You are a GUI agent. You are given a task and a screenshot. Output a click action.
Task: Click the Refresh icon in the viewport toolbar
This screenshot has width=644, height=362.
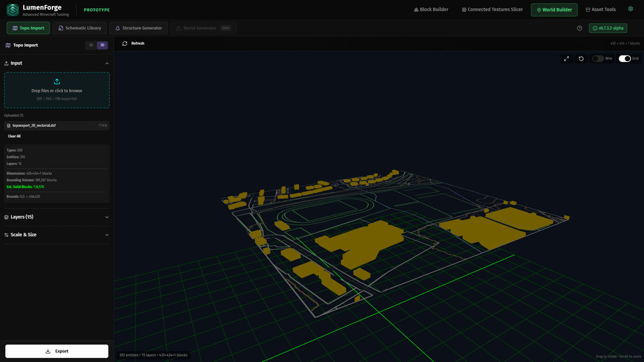coord(125,44)
